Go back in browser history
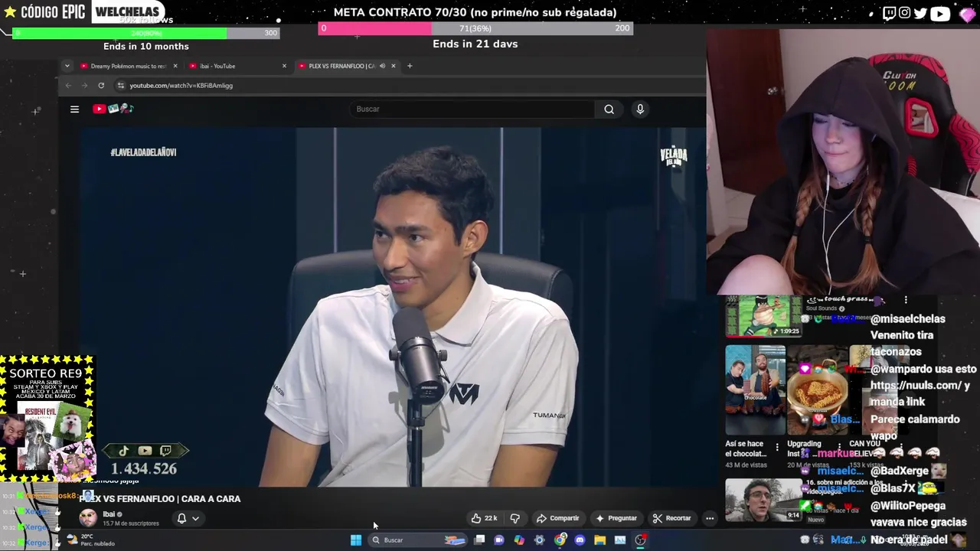This screenshot has width=980, height=551. (x=68, y=85)
